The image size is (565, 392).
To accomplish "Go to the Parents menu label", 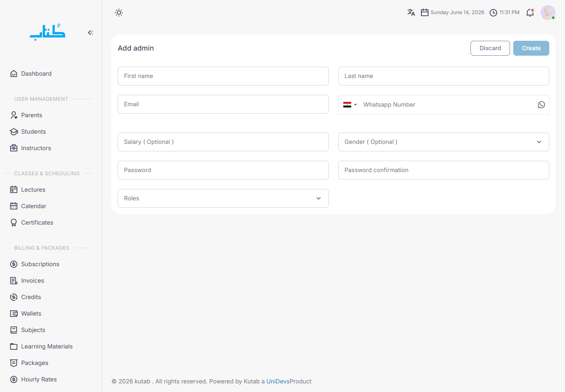I will (x=32, y=115).
